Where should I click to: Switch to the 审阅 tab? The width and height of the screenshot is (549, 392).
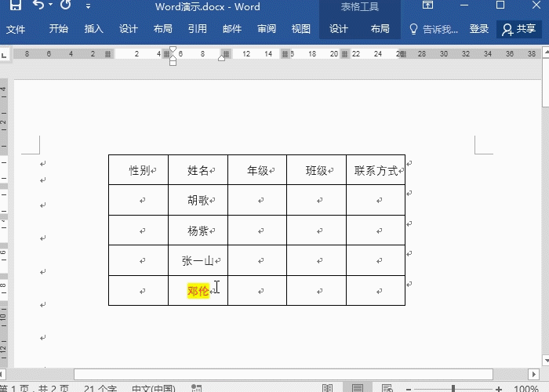(267, 29)
